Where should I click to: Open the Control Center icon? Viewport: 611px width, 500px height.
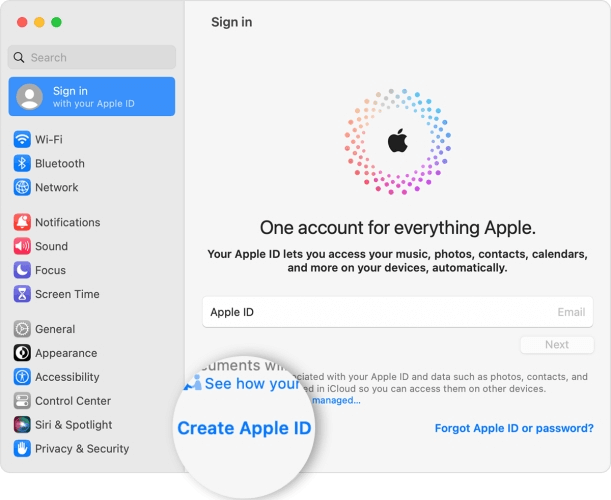(22, 401)
